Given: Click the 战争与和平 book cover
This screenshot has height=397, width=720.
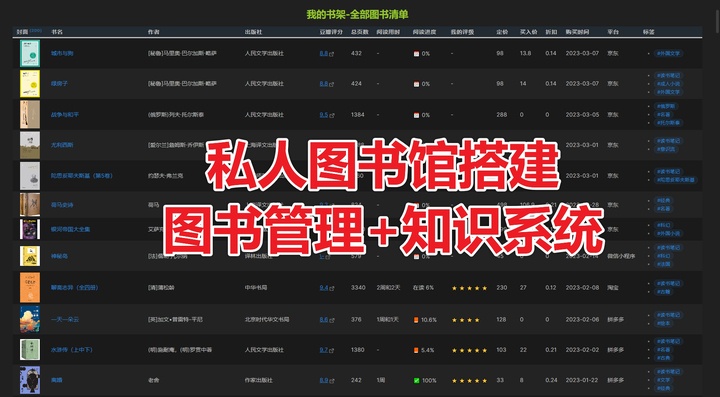Looking at the screenshot, I should point(30,114).
